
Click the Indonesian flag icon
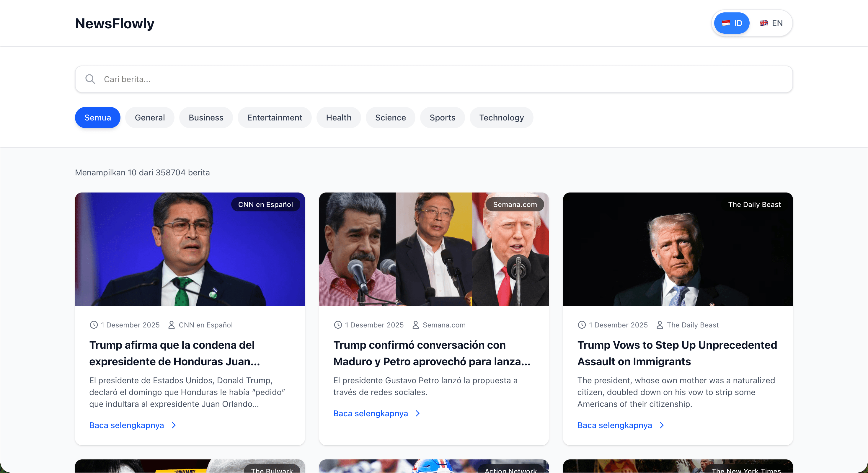coord(726,23)
